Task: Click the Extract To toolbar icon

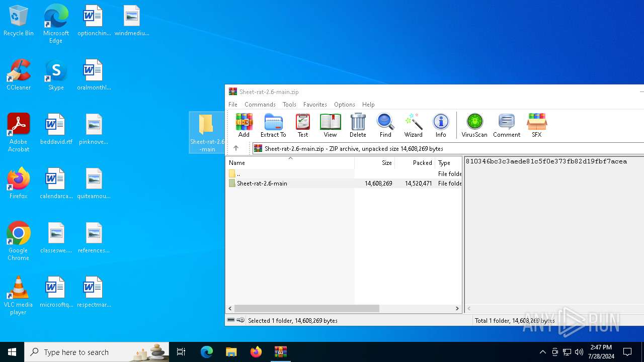Action: [x=273, y=125]
